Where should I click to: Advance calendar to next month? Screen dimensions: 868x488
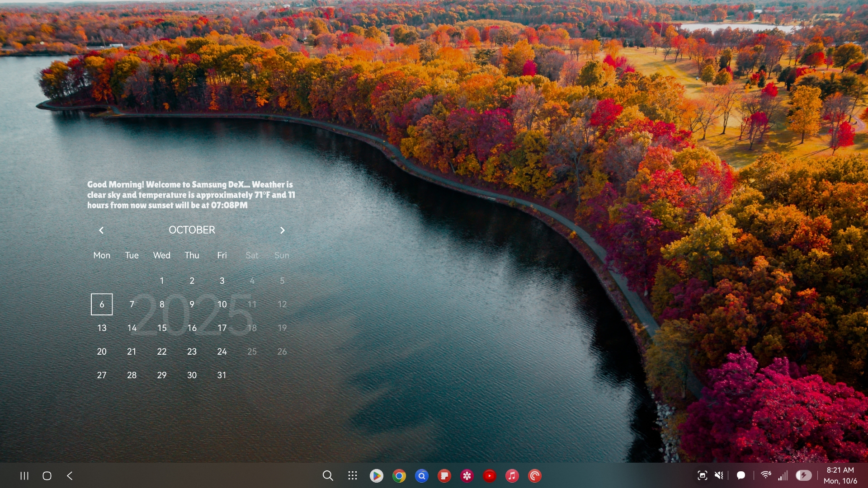click(283, 230)
